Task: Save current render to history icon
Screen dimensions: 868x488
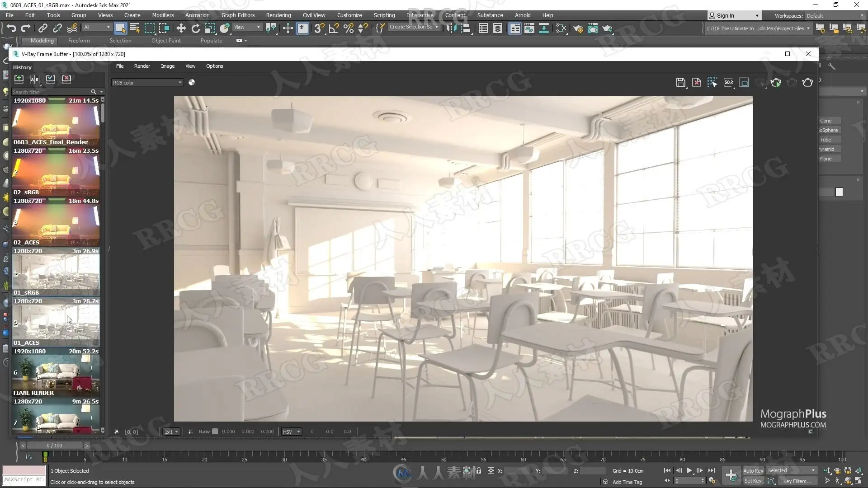Action: pyautogui.click(x=19, y=79)
